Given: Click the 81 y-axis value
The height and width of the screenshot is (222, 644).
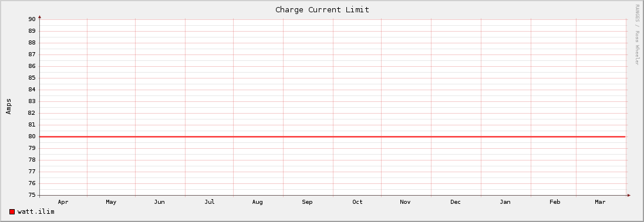Looking at the screenshot, I should coord(32,125).
